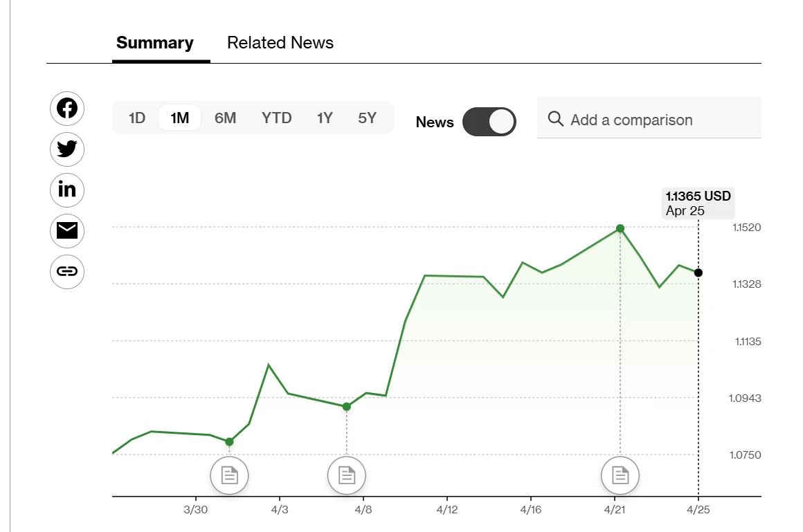Click the 1.1328 y-axis label
This screenshot has width=803, height=532.
[x=747, y=284]
